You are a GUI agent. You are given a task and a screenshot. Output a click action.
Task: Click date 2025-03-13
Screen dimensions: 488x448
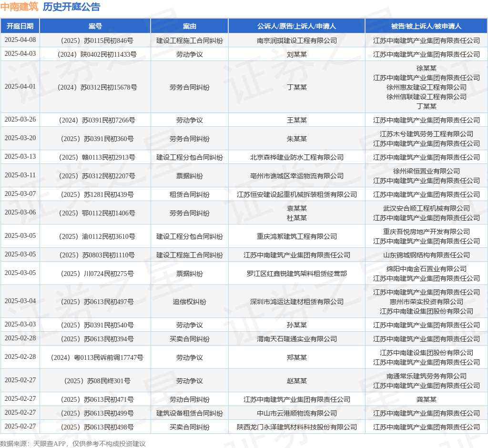pyautogui.click(x=20, y=156)
